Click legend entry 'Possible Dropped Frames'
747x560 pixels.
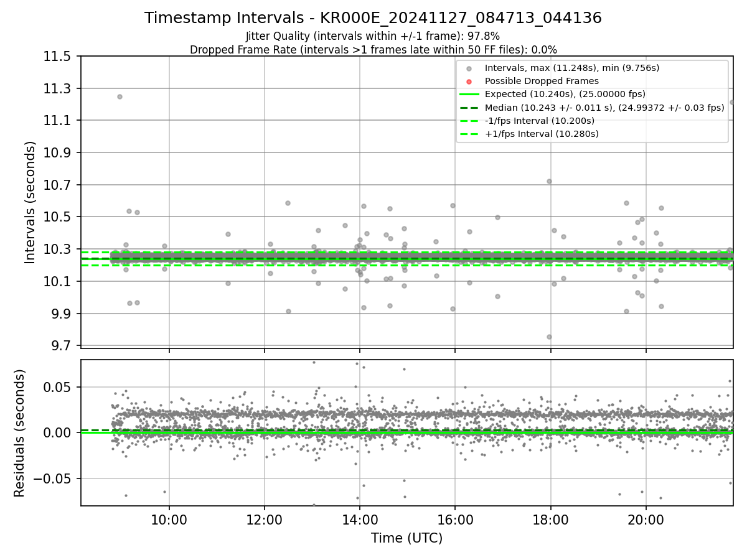click(542, 81)
